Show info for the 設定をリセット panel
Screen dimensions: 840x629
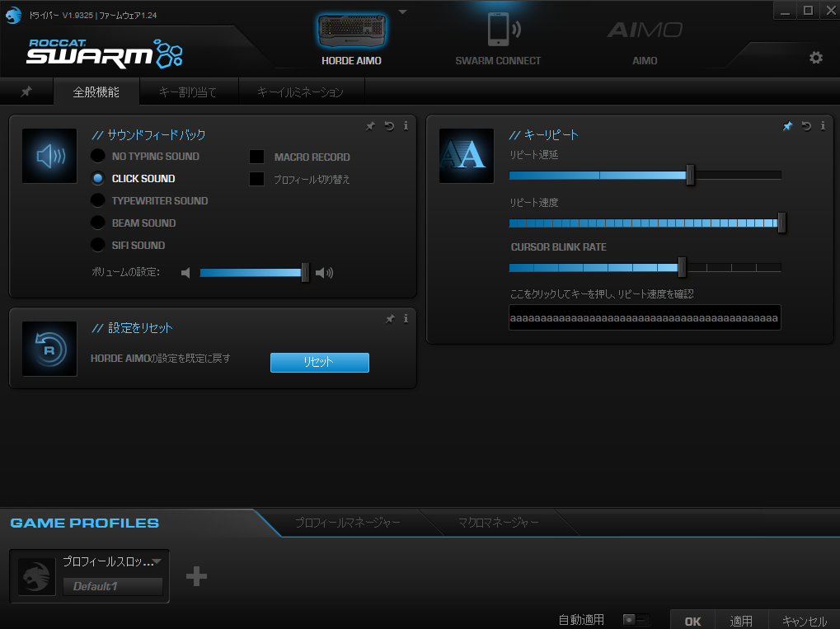[406, 319]
